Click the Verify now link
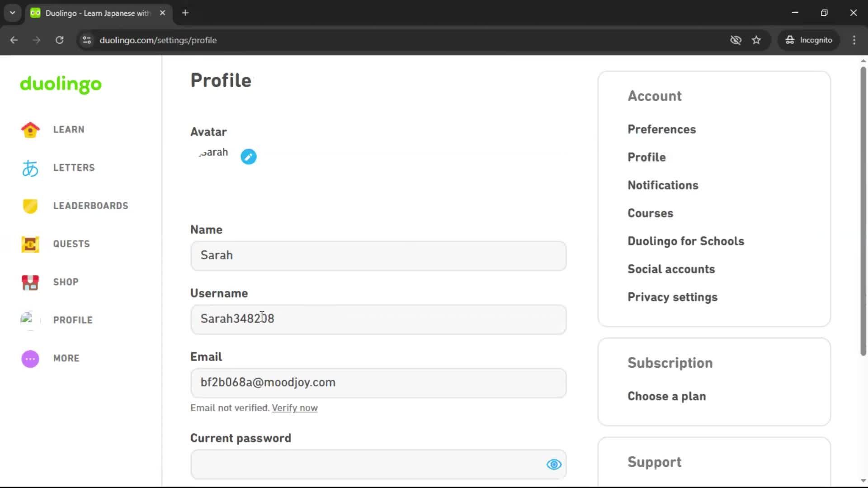The image size is (868, 488). 294,408
